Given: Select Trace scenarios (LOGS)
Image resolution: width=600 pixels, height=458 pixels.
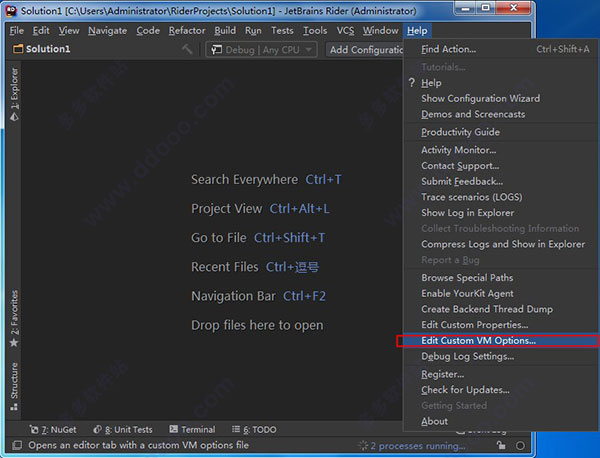Looking at the screenshot, I should coord(501,197).
